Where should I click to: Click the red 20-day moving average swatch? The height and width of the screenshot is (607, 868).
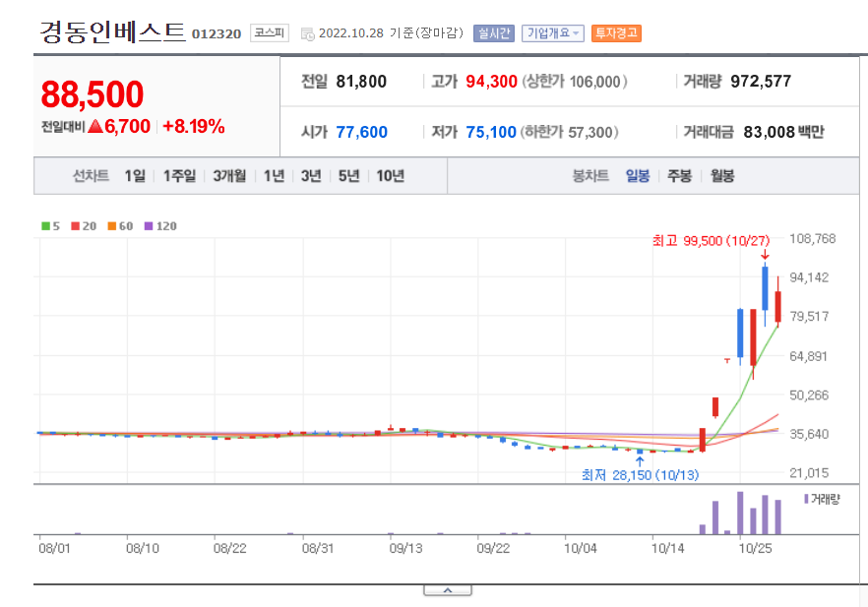75,225
